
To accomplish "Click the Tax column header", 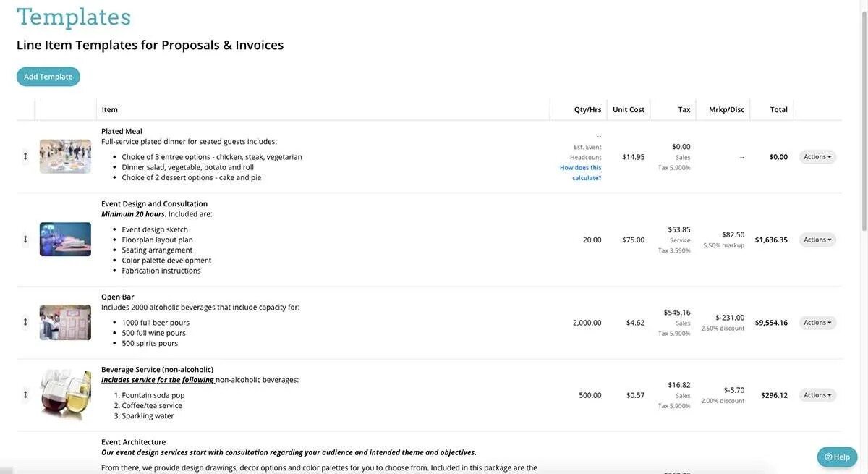I will click(x=684, y=110).
